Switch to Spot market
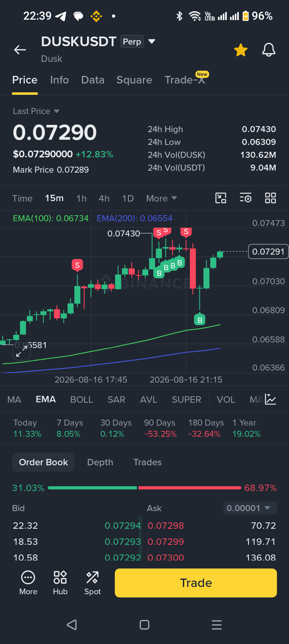Image resolution: width=289 pixels, height=644 pixels. tap(92, 583)
